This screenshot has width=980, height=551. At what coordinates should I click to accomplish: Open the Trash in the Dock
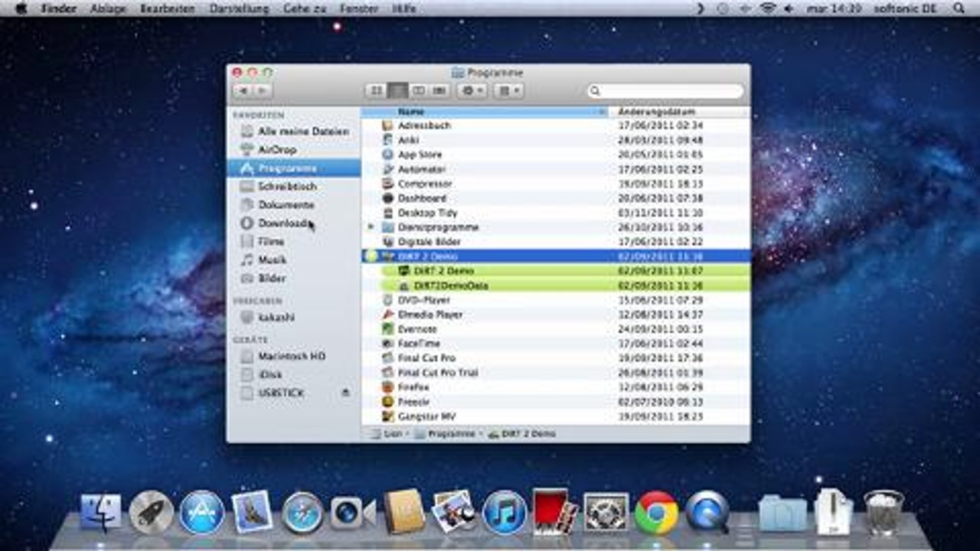(884, 512)
